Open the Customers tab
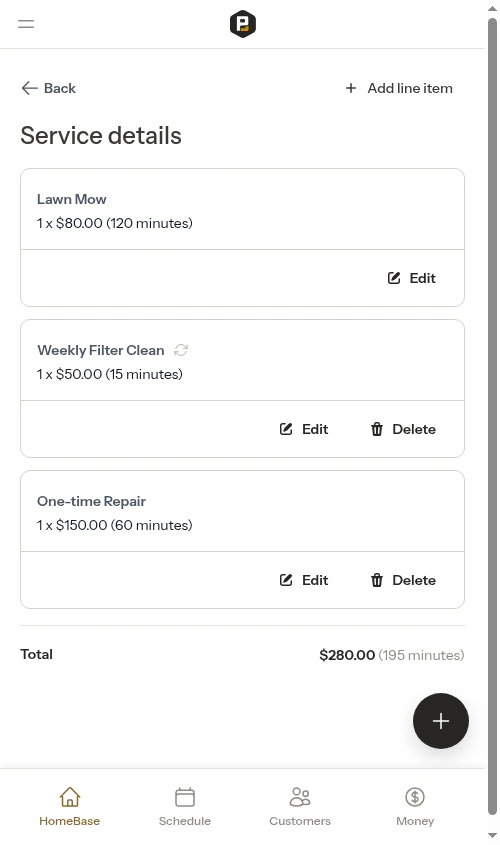500x845 pixels. click(300, 807)
